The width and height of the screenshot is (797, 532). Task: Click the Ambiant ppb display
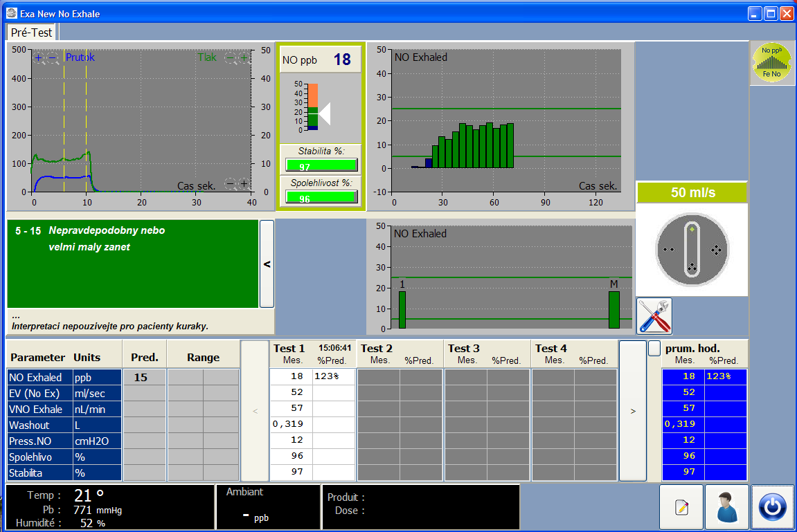click(268, 506)
